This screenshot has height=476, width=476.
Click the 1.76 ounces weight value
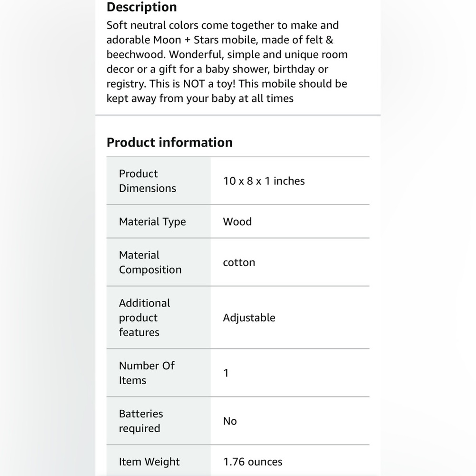point(253,462)
